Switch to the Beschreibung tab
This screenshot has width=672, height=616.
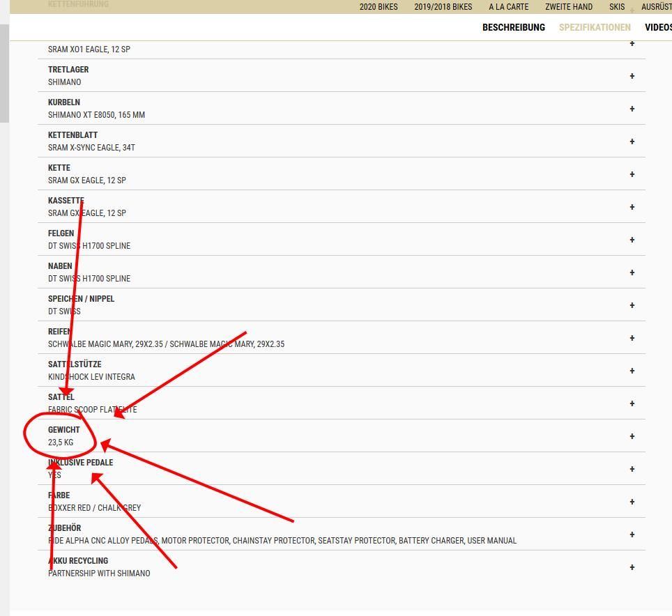(514, 27)
